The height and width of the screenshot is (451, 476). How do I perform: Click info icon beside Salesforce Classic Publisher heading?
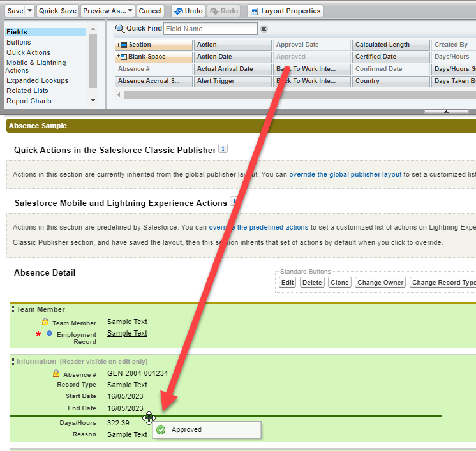(223, 149)
